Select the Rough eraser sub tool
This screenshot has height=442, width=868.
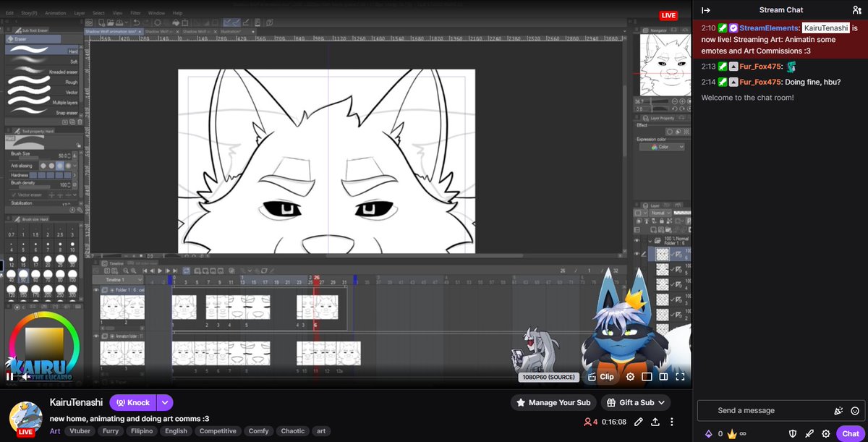click(43, 82)
